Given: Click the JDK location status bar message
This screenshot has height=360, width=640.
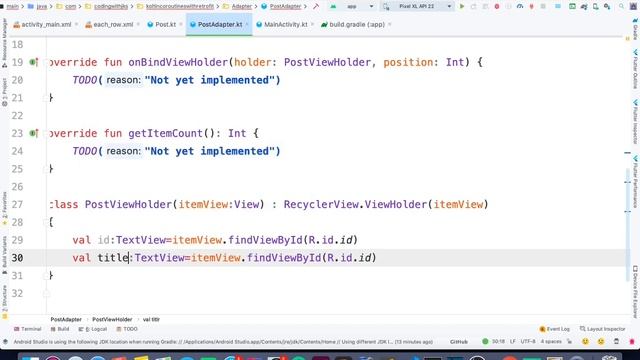Looking at the screenshot, I should tap(223, 342).
